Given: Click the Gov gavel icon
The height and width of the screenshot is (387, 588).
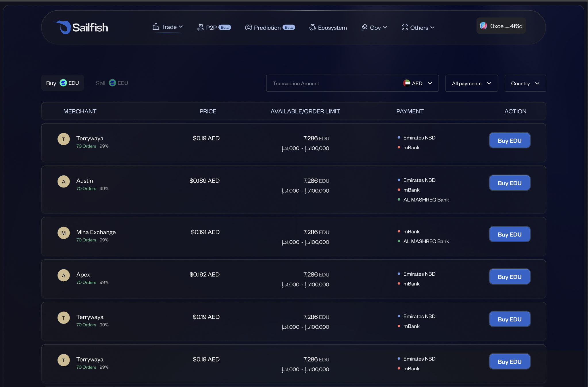Looking at the screenshot, I should tap(364, 27).
